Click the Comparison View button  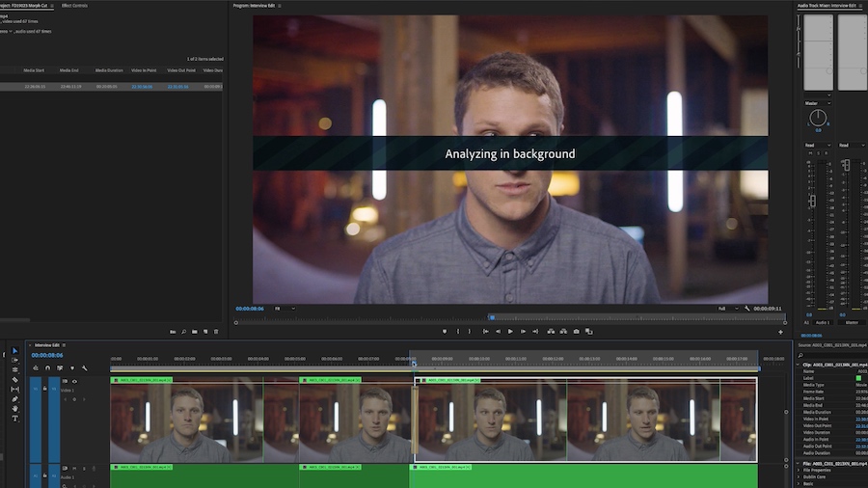(589, 332)
